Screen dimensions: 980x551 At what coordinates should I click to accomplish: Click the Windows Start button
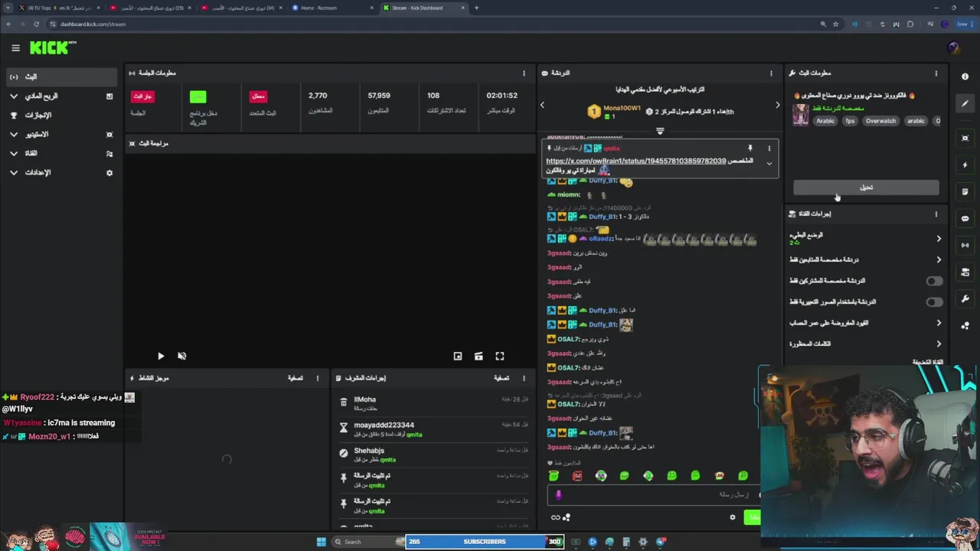[322, 542]
